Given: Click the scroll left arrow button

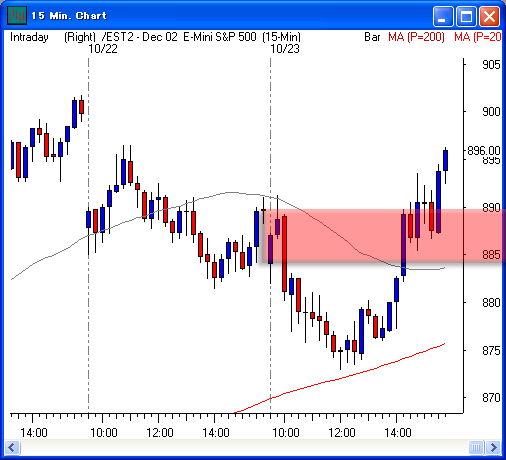Looking at the screenshot, I should click(x=13, y=447).
